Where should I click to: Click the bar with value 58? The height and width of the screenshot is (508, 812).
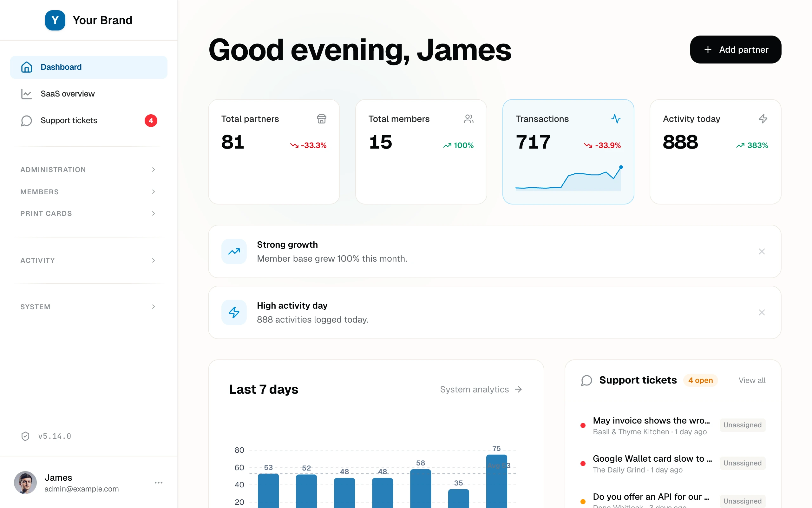(x=420, y=489)
